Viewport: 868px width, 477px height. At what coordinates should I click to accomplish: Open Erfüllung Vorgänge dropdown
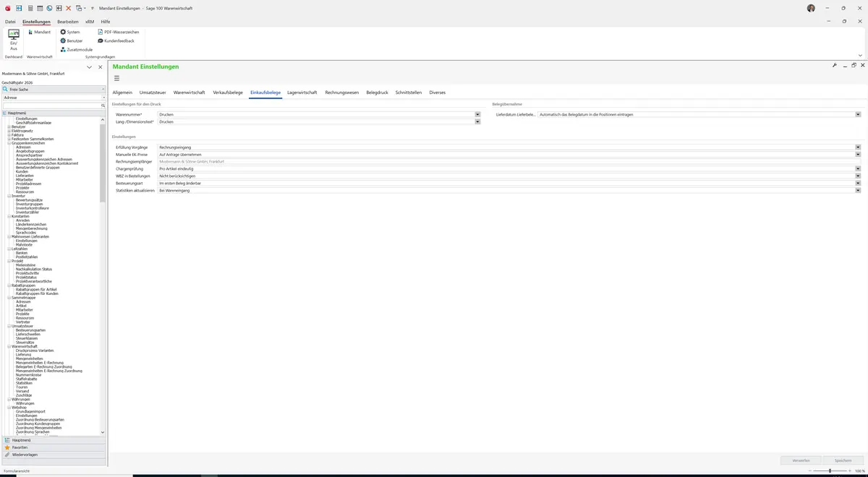click(858, 147)
